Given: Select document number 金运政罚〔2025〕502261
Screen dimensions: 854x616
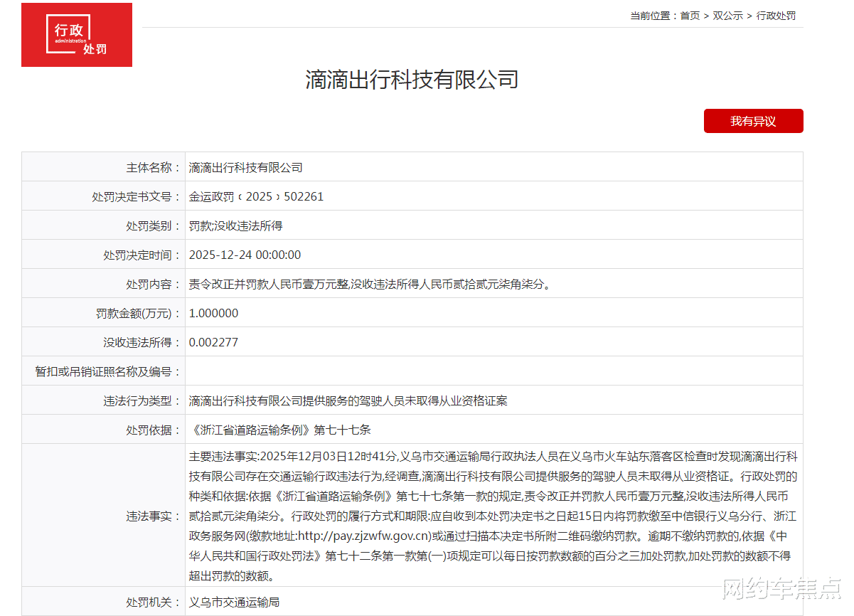Looking at the screenshot, I should pyautogui.click(x=257, y=196).
